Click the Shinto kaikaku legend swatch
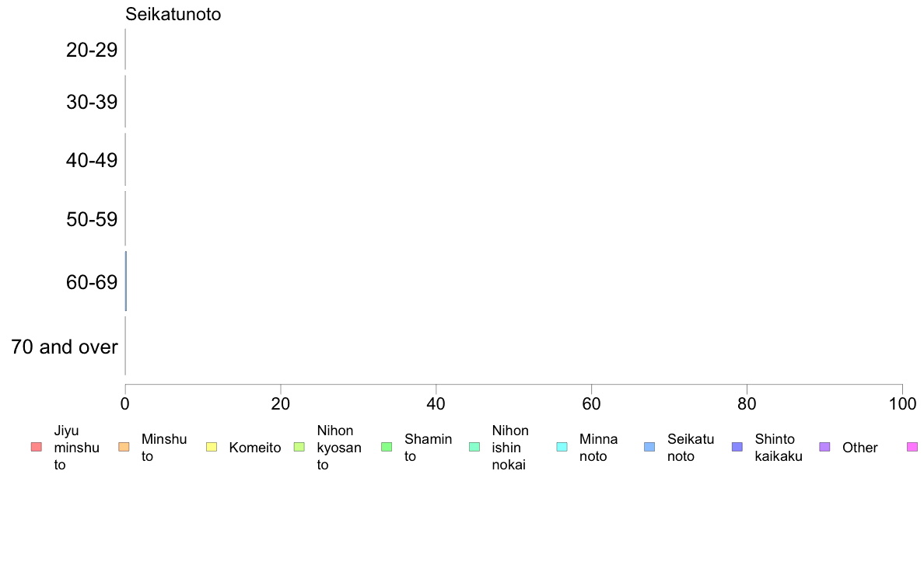 tap(737, 447)
